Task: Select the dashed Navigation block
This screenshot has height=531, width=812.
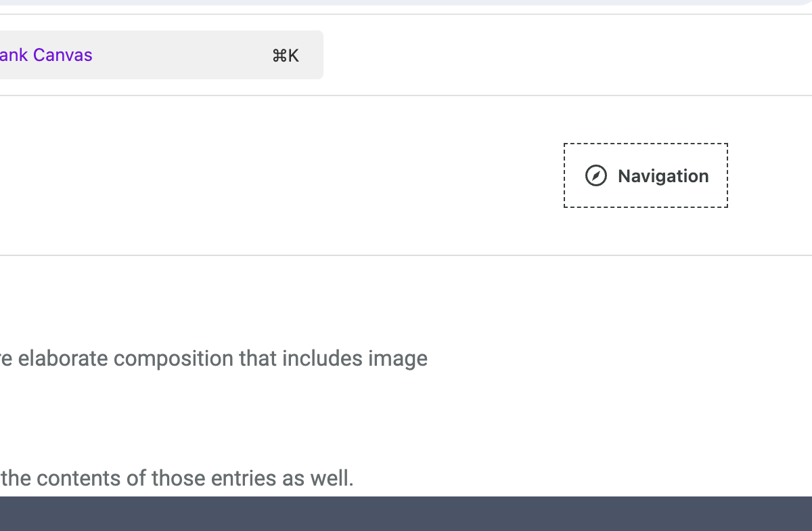Action: click(646, 175)
